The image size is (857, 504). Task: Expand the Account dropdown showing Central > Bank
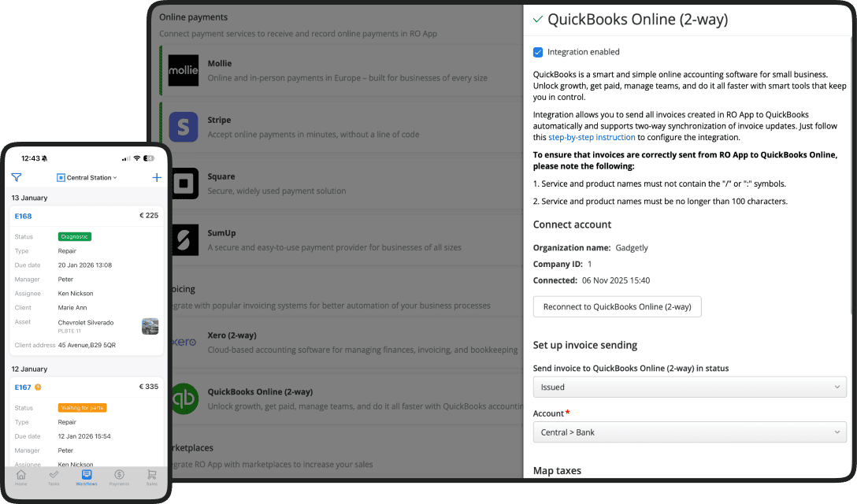click(689, 432)
